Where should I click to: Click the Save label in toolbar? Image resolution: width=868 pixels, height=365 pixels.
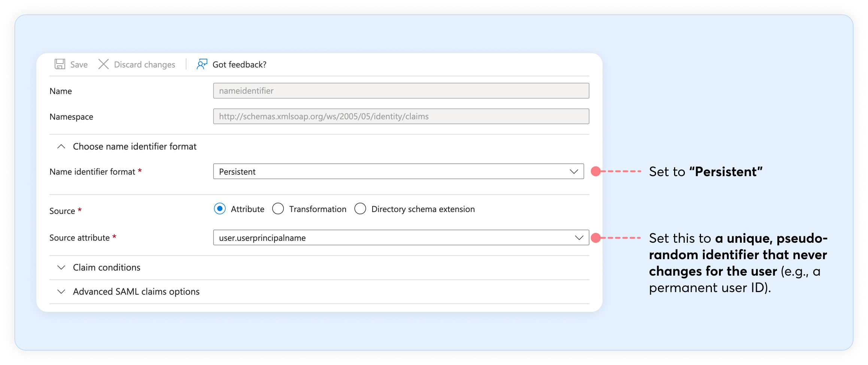tap(79, 65)
